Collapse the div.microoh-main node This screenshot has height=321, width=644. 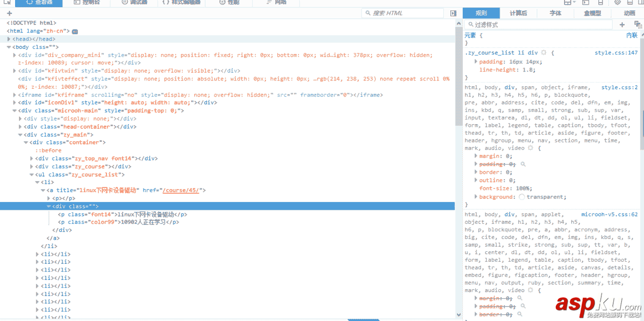15,110
